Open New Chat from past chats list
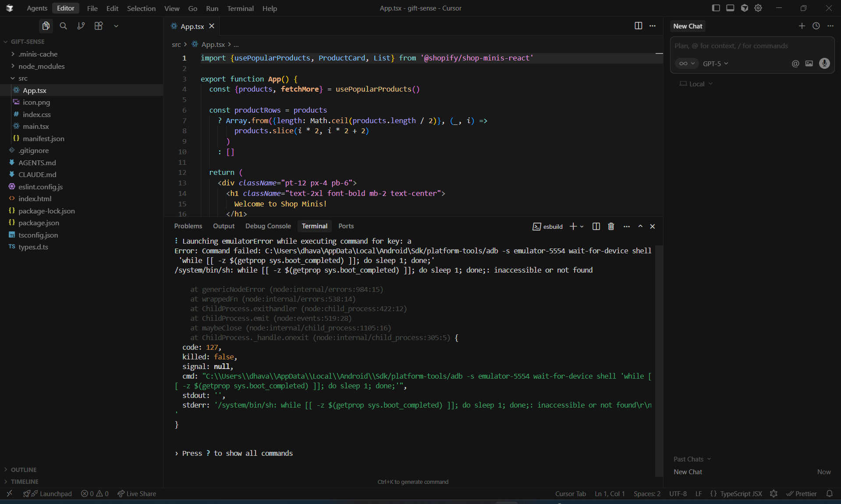Image resolution: width=841 pixels, height=504 pixels. tap(752, 472)
